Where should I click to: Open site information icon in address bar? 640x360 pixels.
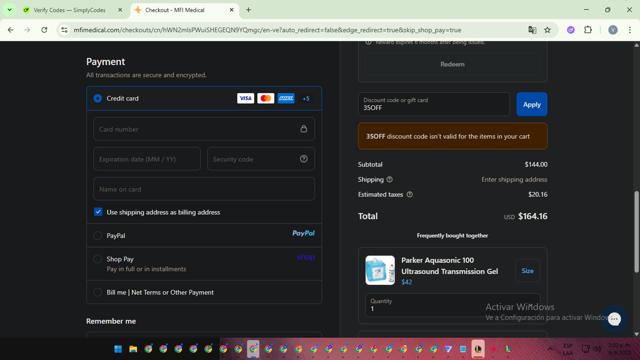(64, 30)
